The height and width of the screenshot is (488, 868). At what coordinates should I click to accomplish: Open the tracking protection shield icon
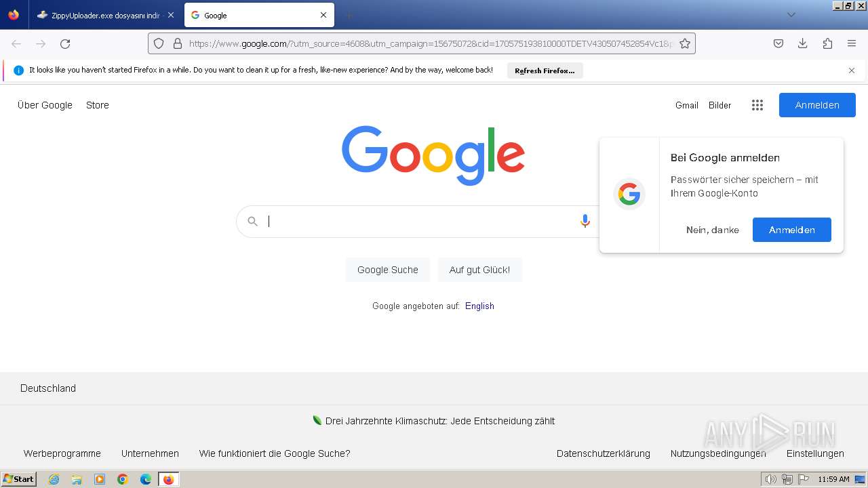pyautogui.click(x=159, y=43)
